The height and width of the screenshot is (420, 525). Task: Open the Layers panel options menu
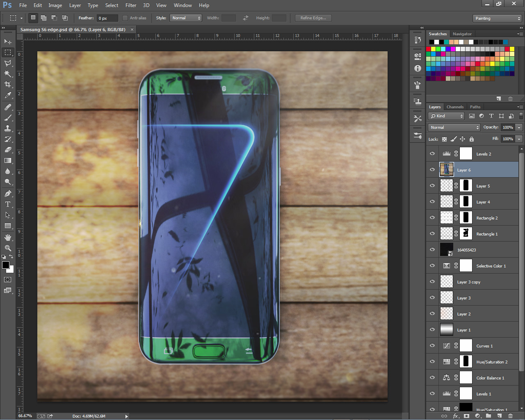click(x=520, y=107)
